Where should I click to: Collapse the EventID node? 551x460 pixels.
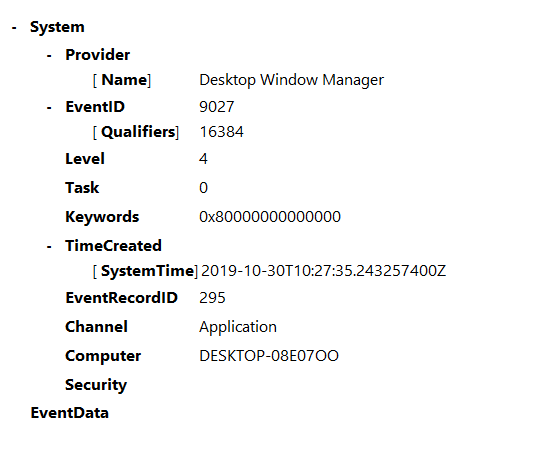pyautogui.click(x=49, y=108)
